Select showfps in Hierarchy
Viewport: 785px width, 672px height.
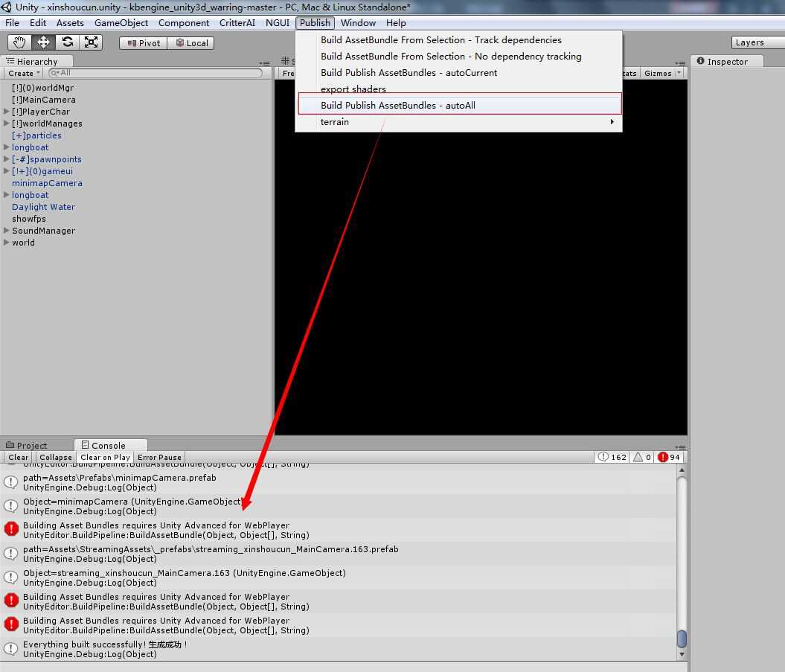(x=29, y=219)
